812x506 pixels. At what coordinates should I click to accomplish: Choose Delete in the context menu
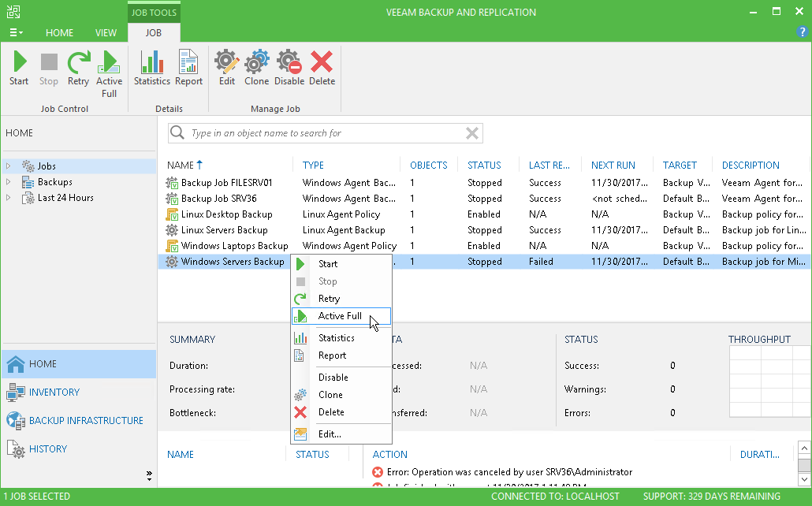pyautogui.click(x=341, y=412)
